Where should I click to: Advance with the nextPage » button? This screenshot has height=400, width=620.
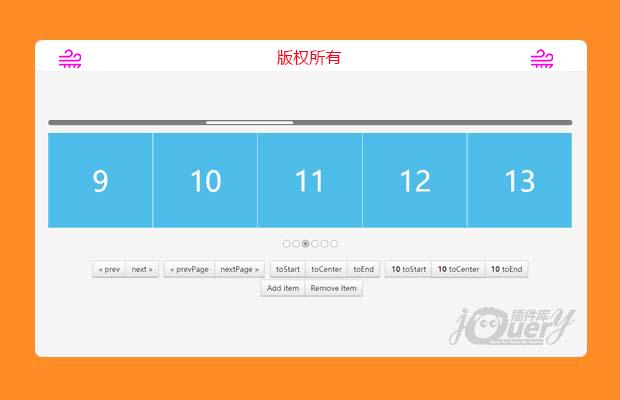(240, 269)
